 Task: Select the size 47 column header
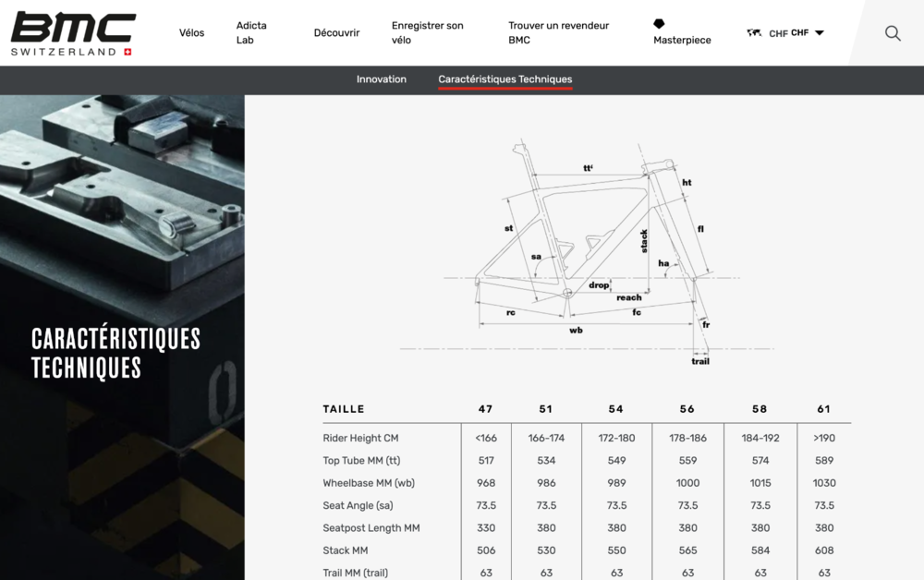point(485,409)
